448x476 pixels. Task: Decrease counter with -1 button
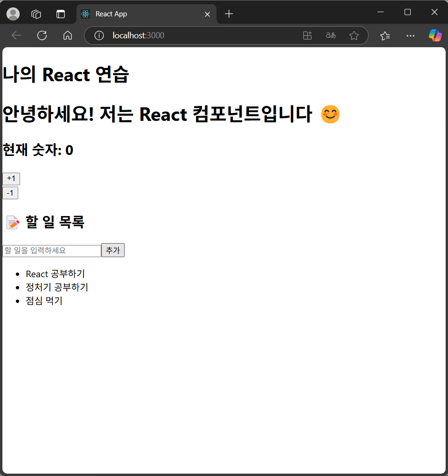[10, 193]
